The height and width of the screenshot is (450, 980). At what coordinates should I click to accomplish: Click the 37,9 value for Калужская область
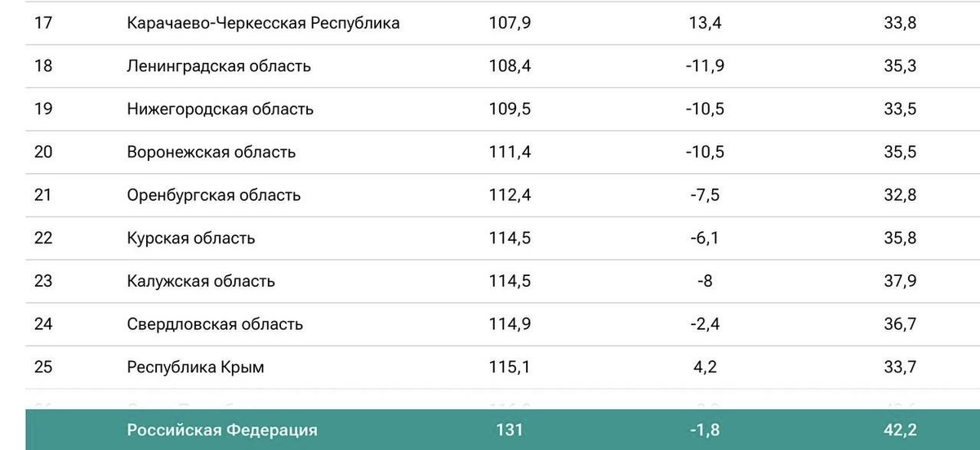click(901, 282)
